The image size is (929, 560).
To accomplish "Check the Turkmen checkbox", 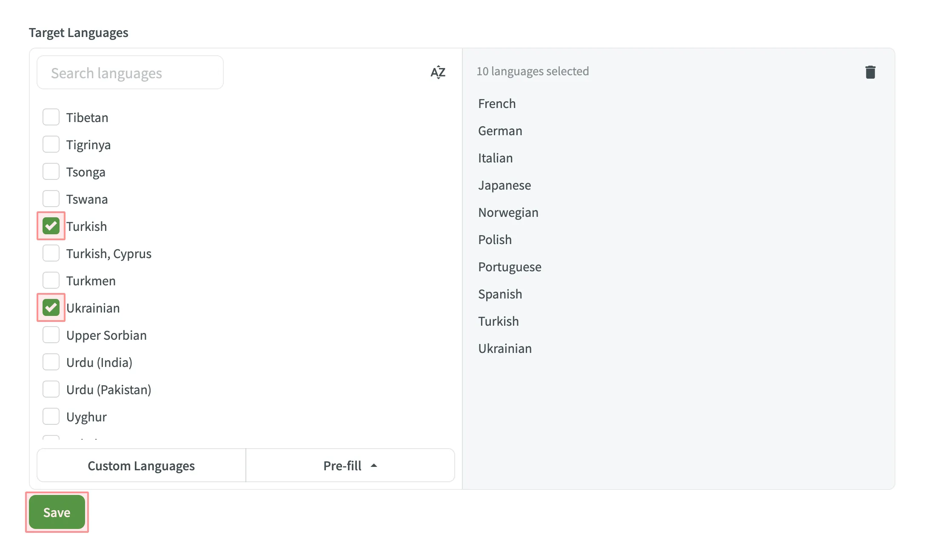I will click(x=51, y=280).
